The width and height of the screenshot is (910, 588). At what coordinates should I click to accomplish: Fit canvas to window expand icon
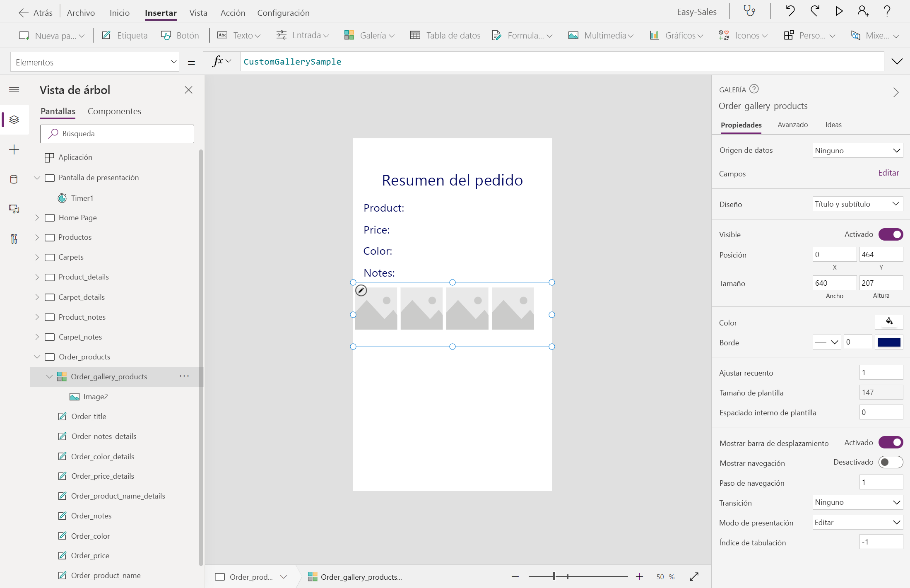click(694, 576)
